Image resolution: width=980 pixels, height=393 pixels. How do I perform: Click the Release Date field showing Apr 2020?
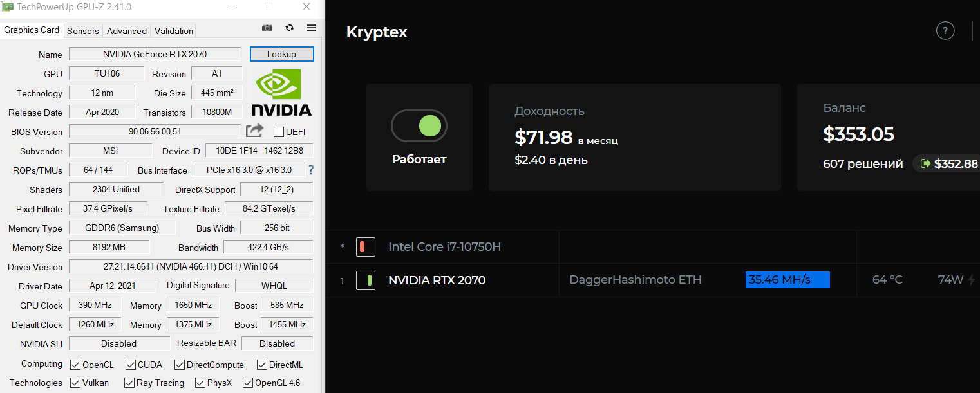point(102,112)
